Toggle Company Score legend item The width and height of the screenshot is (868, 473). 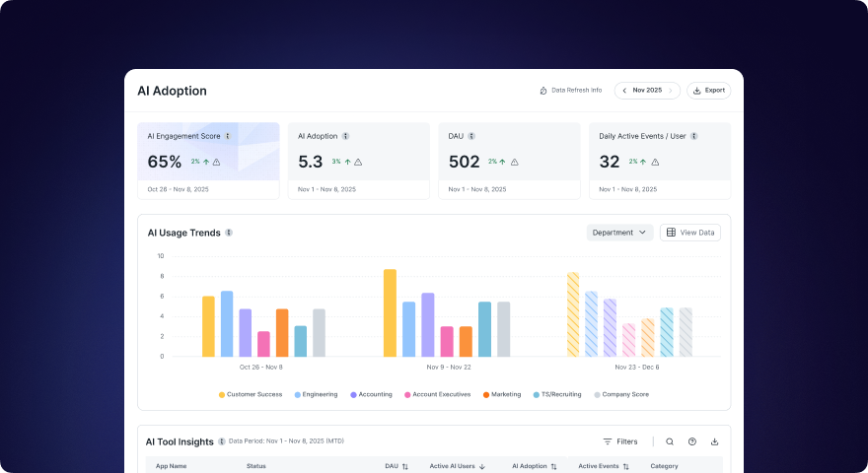pyautogui.click(x=623, y=394)
